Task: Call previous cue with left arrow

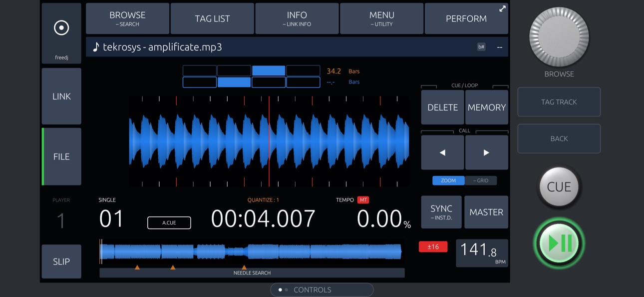Action: pyautogui.click(x=442, y=152)
